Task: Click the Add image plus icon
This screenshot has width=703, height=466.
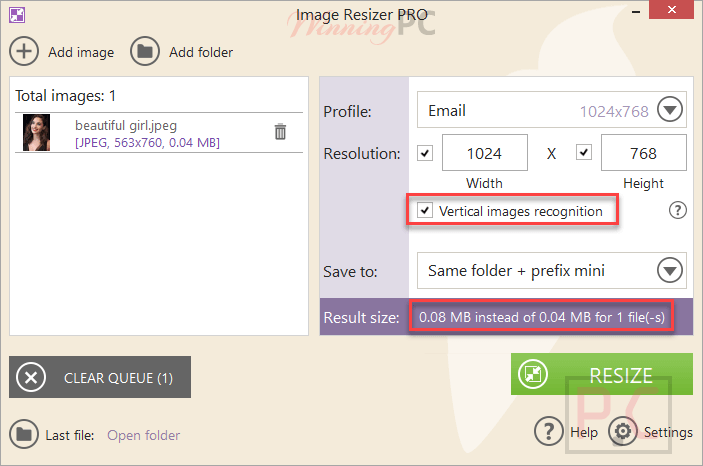Action: pyautogui.click(x=24, y=51)
